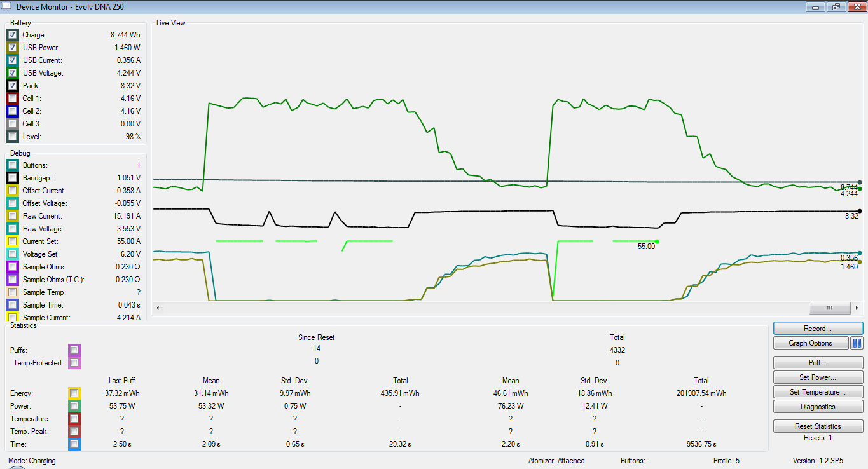Select the Bandgap value 1.051 V
868x469 pixels.
(128, 178)
